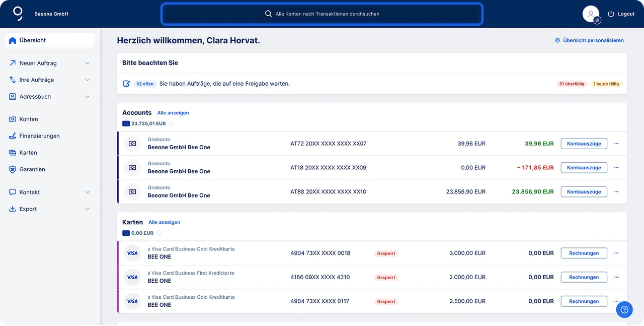644x326 pixels.
Task: Click the VISA logo for card ending 0018
Action: click(132, 253)
